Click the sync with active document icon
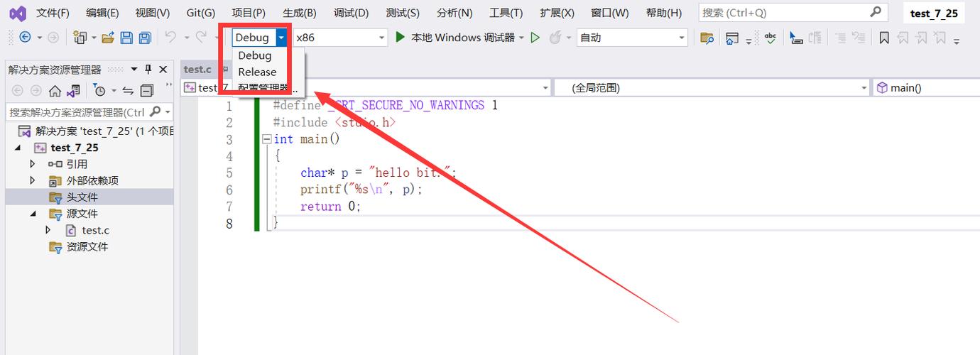The height and width of the screenshot is (355, 980). [128, 90]
